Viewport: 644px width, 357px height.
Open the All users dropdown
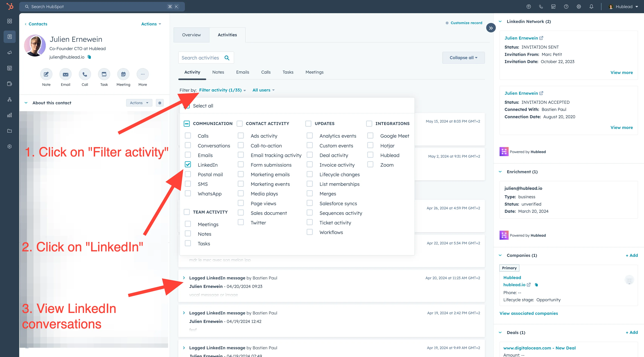[263, 90]
